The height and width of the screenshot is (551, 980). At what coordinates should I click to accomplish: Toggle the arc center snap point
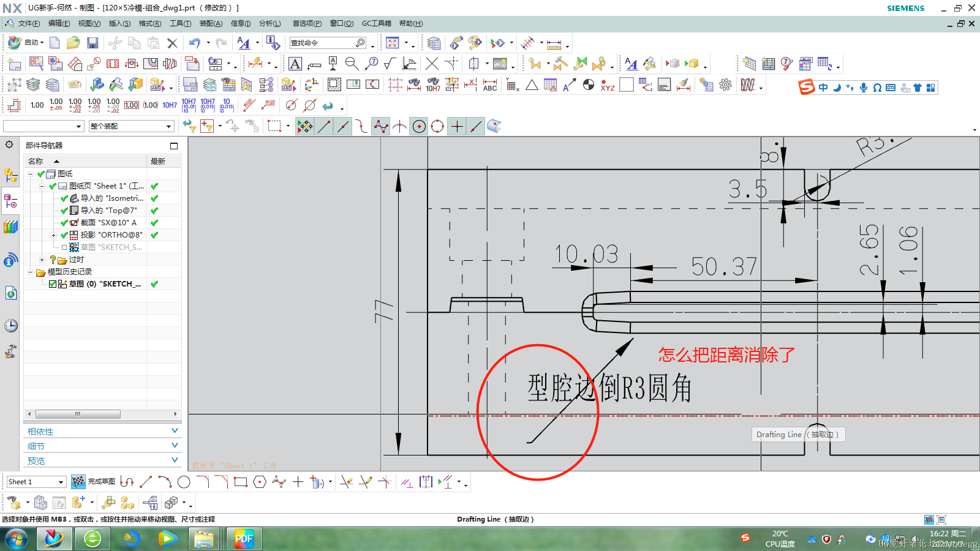(419, 126)
